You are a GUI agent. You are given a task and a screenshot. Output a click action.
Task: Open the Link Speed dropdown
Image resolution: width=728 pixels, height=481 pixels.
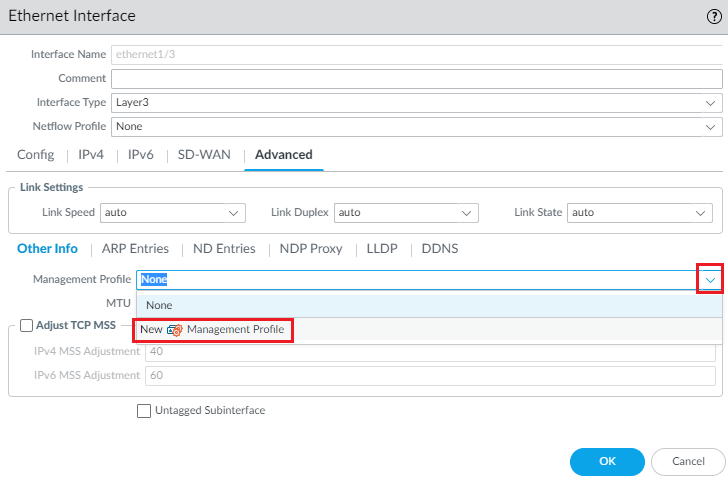(234, 213)
